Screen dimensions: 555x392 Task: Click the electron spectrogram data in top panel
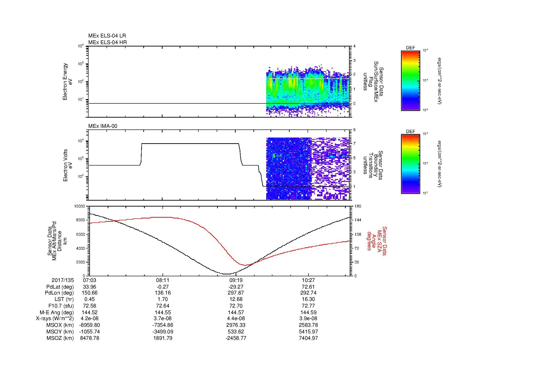pyautogui.click(x=308, y=91)
